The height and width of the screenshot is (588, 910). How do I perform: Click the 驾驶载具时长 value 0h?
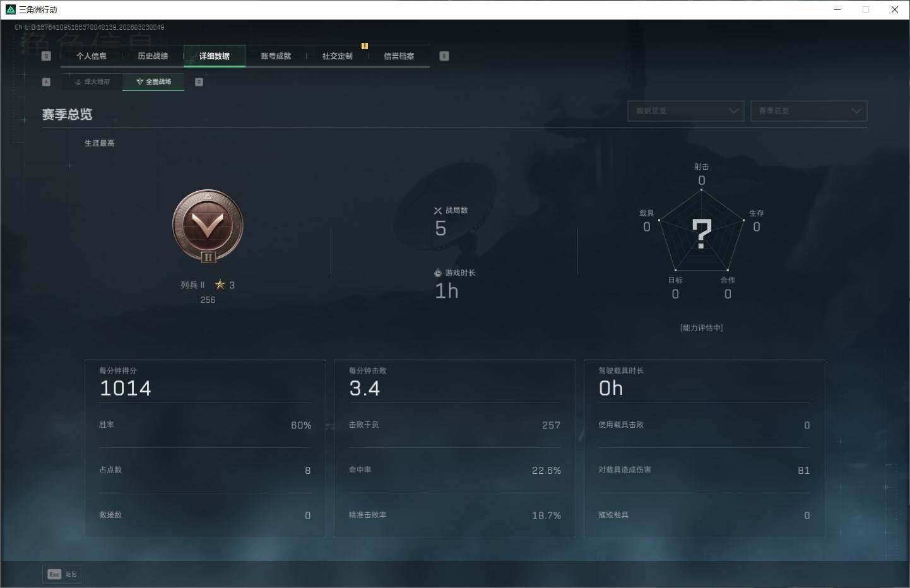tap(611, 388)
